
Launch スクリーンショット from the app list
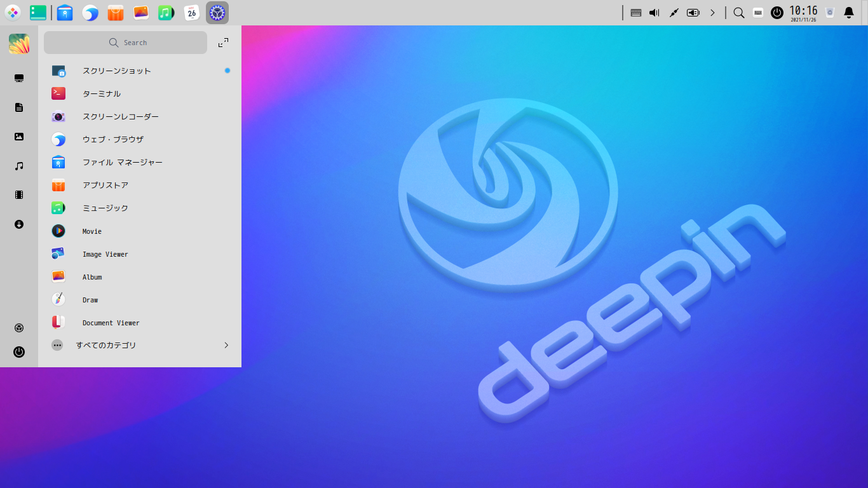[x=140, y=71]
